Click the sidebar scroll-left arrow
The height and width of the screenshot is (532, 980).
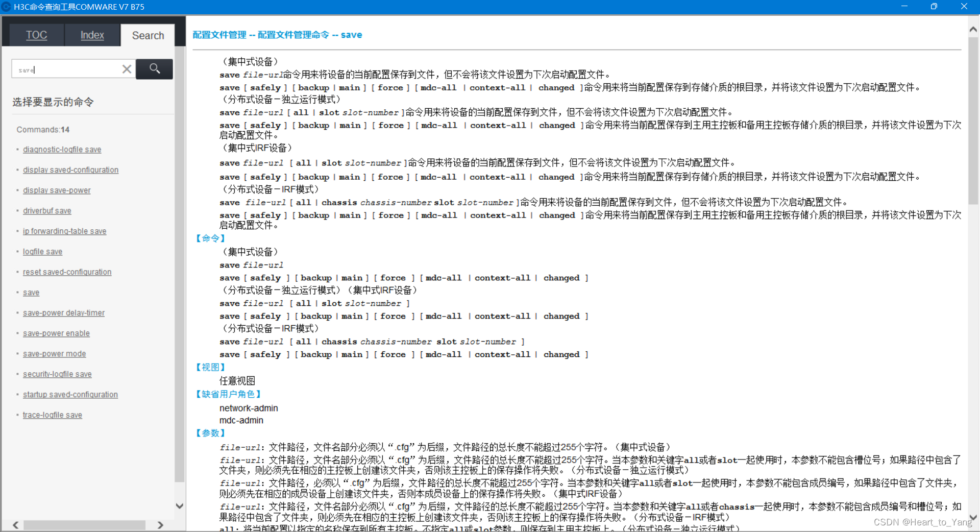[16, 525]
